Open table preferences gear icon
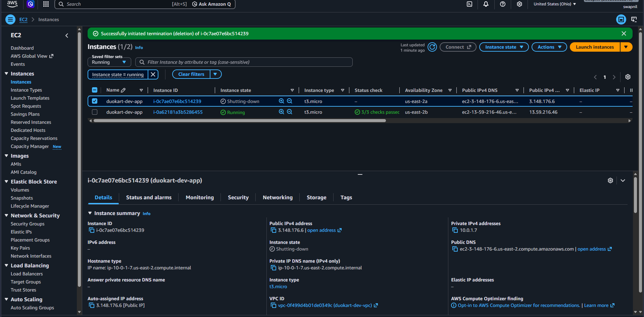This screenshot has width=644, height=317. pos(628,77)
